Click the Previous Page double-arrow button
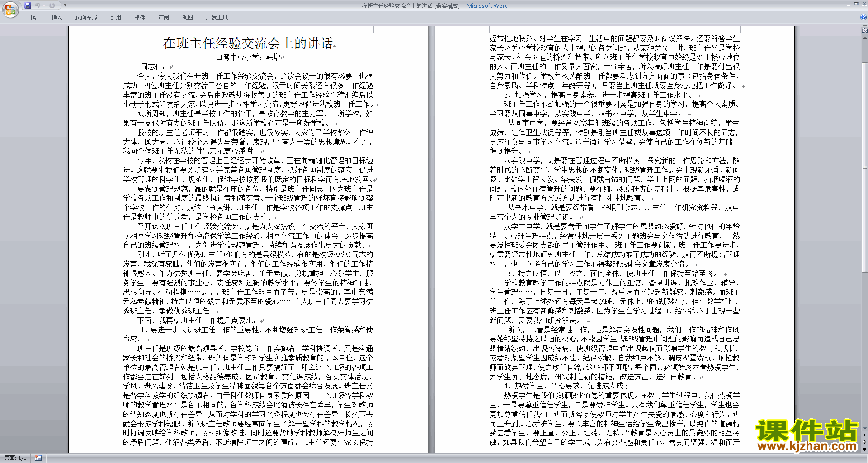The image size is (868, 463). (865, 435)
